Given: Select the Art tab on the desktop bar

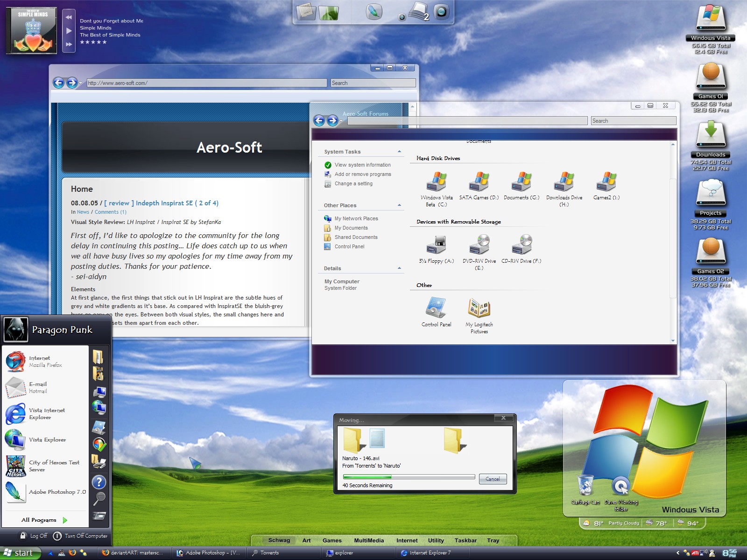Looking at the screenshot, I should 306,540.
